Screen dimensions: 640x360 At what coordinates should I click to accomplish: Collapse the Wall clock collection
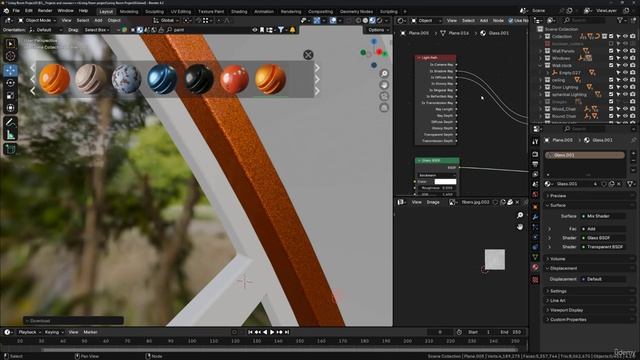[540, 65]
